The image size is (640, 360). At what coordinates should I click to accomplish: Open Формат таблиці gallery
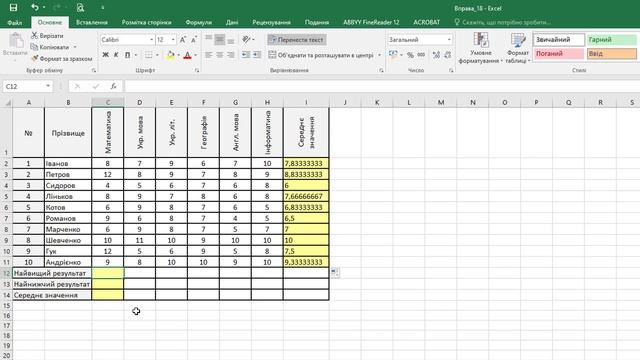[x=518, y=48]
